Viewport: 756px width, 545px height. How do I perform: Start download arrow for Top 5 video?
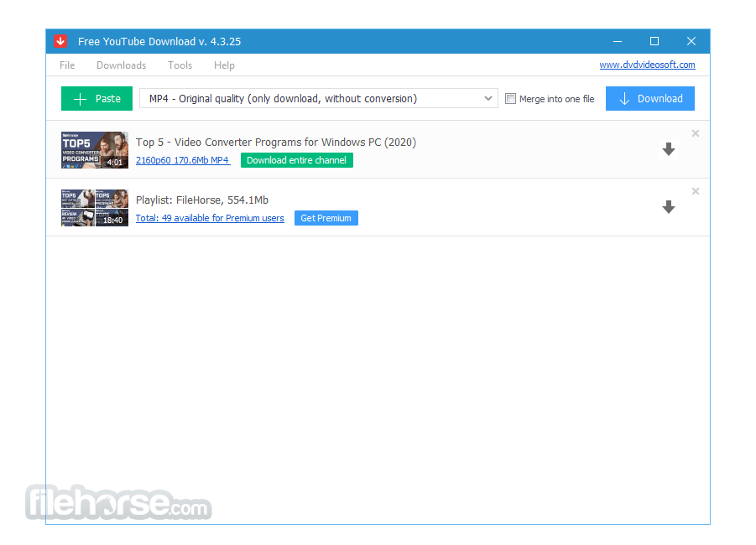(x=668, y=149)
